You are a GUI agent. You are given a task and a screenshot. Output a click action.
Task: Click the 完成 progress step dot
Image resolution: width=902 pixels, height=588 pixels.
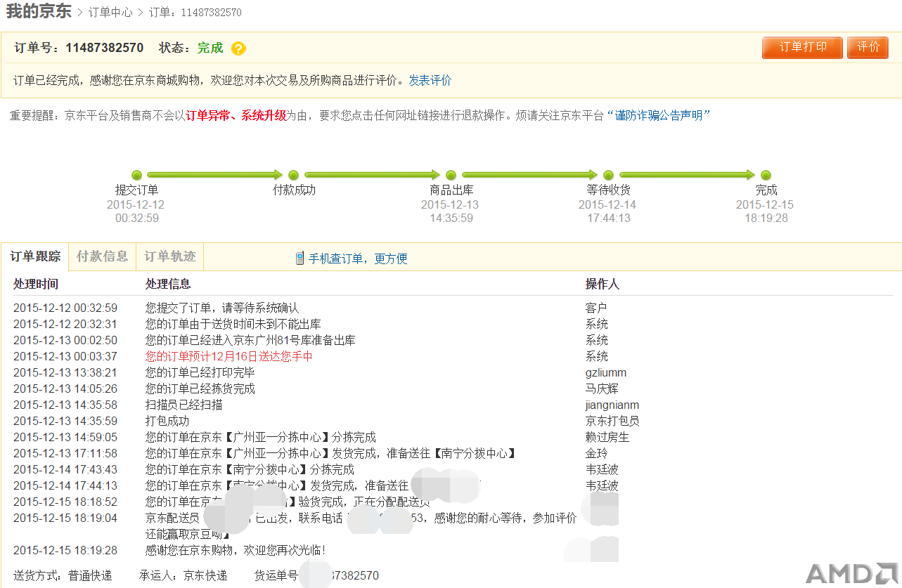click(766, 175)
